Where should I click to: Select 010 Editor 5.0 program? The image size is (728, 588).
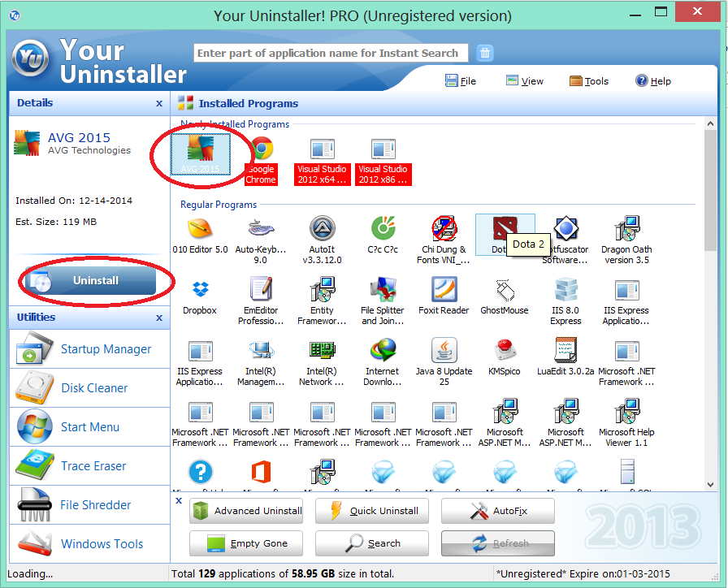(x=200, y=236)
